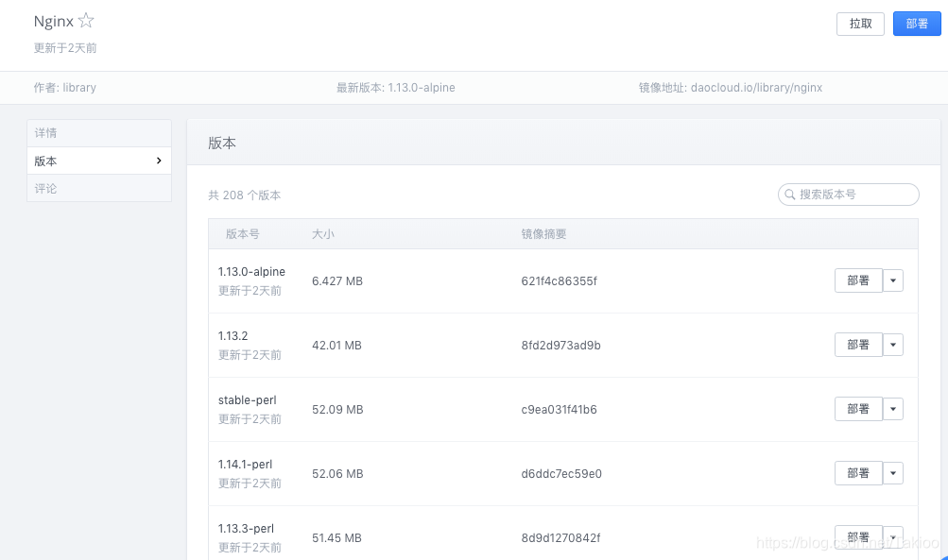
Task: Click the 拉取 pull button
Action: (x=860, y=24)
